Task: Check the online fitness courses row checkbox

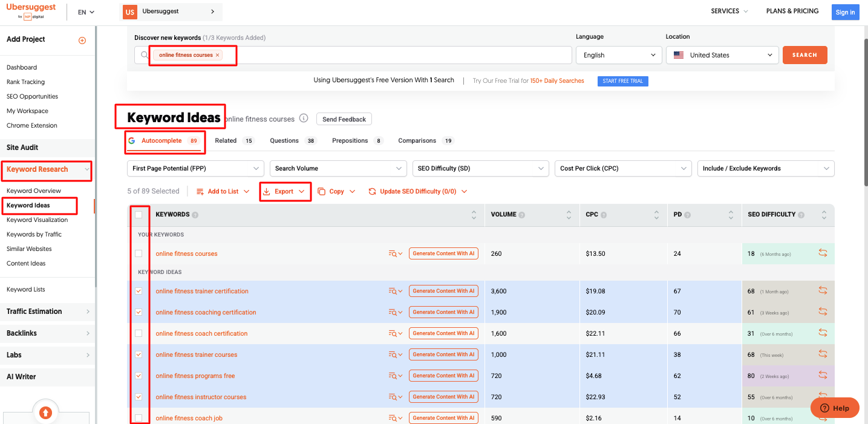Action: (139, 253)
